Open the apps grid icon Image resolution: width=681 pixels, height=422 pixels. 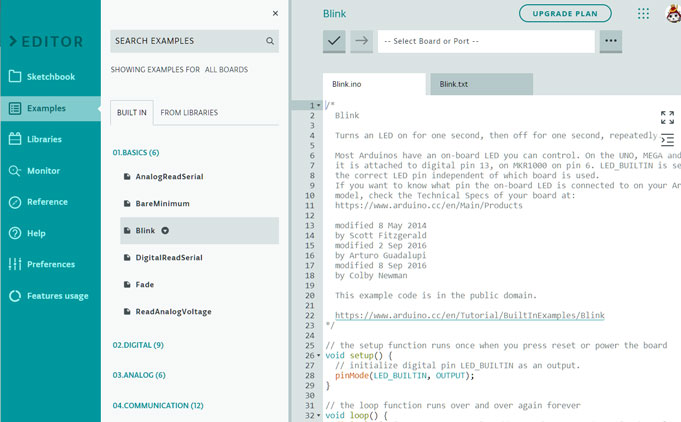(x=643, y=14)
